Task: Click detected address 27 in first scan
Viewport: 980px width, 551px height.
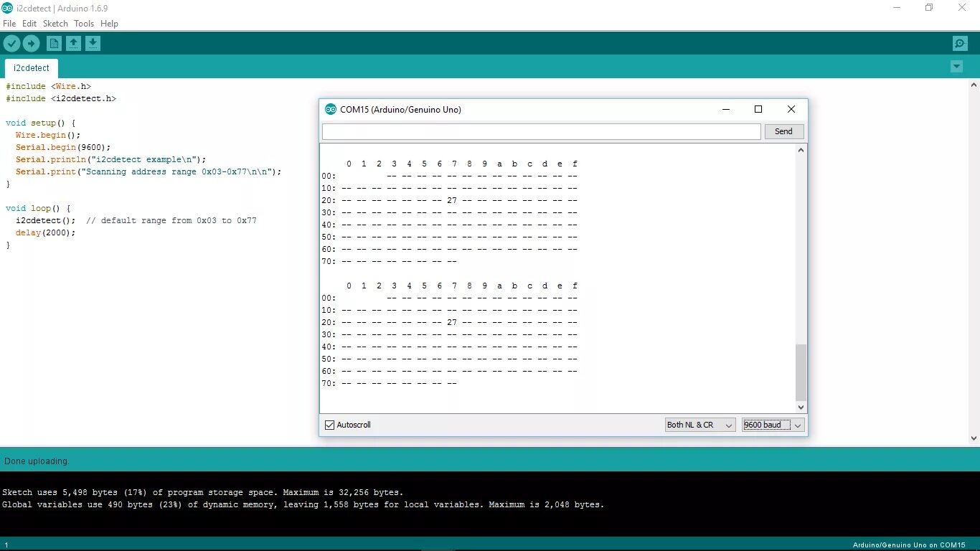Action: click(x=451, y=200)
